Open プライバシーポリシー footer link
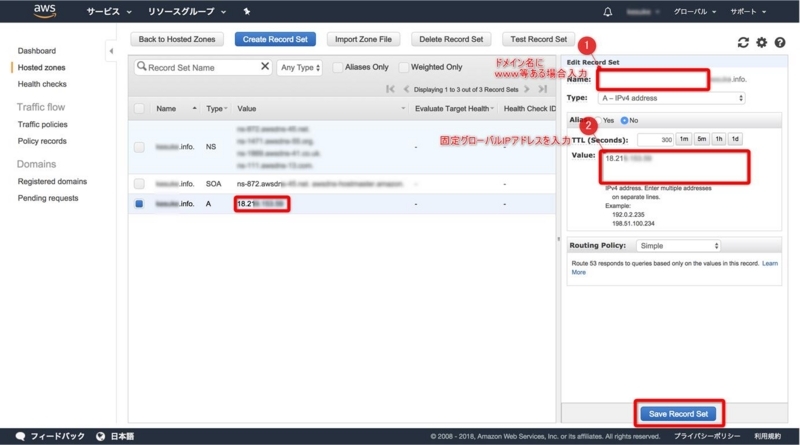Viewport: 800px width, 445px height. coord(707,436)
